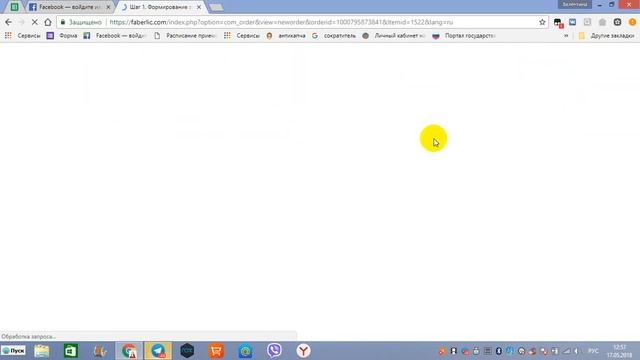Open the 'антикапча' bookmark
The height and width of the screenshot is (360, 640).
(x=286, y=36)
